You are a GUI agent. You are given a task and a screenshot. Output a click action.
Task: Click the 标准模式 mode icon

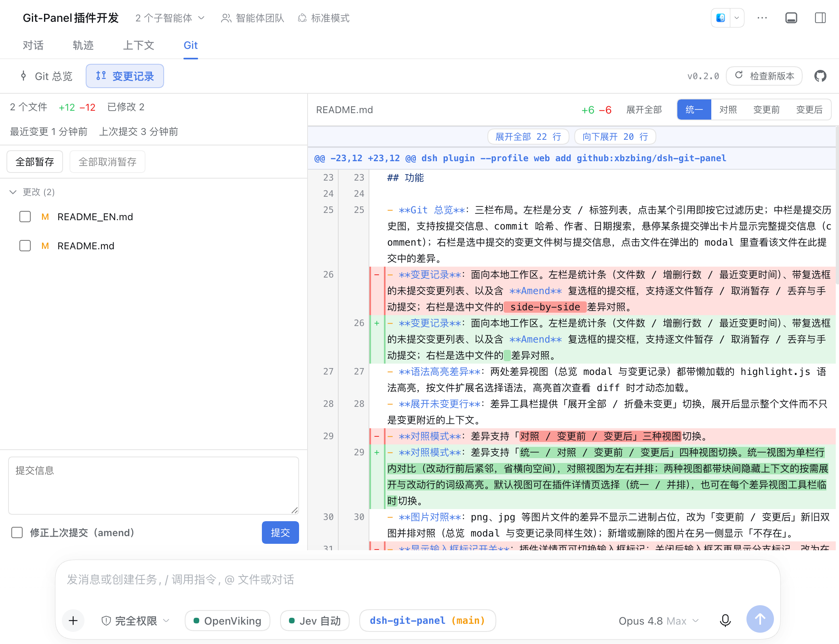pyautogui.click(x=302, y=18)
